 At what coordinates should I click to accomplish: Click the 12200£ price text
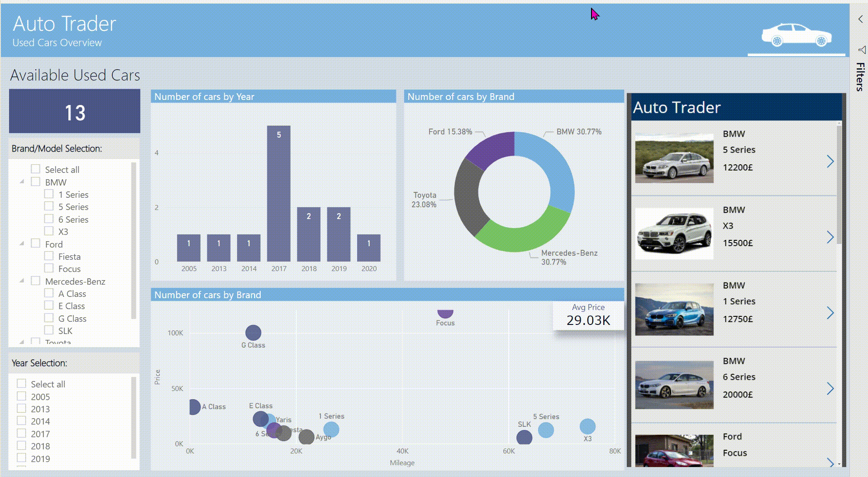738,167
